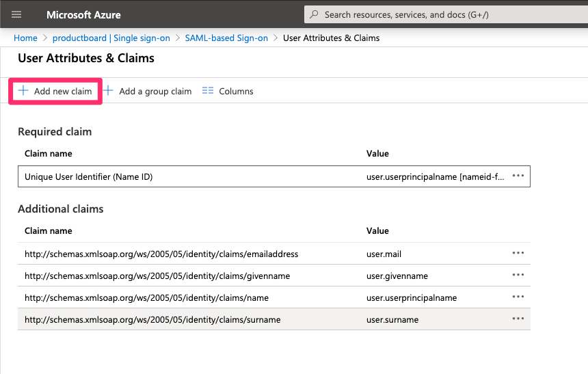The width and height of the screenshot is (588, 374).
Task: Click the Microsoft Azure title
Action: point(83,14)
